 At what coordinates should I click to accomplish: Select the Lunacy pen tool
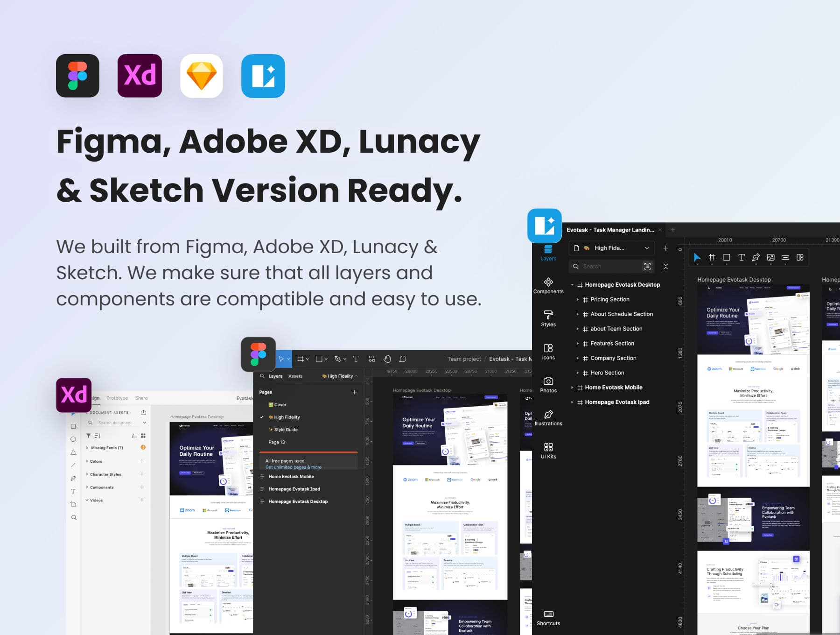pyautogui.click(x=756, y=257)
